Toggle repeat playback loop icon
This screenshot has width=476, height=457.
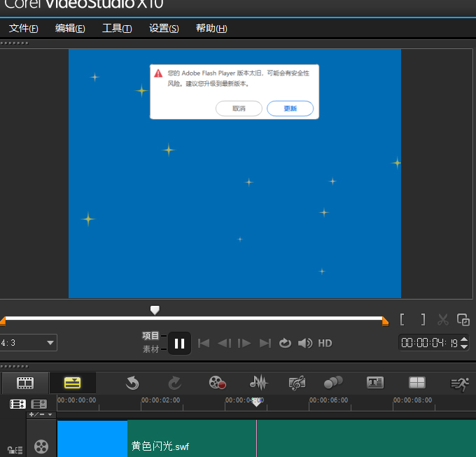coord(285,343)
